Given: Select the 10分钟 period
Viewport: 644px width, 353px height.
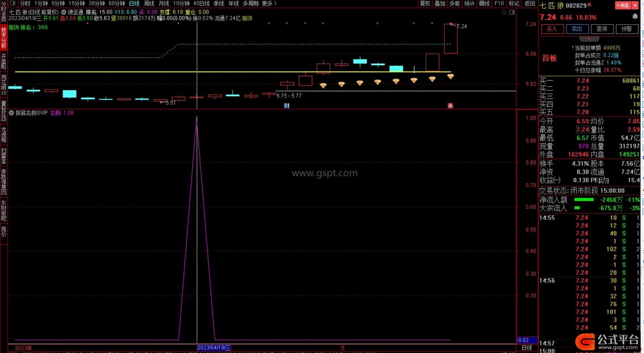Looking at the screenshot, I should point(181,3).
